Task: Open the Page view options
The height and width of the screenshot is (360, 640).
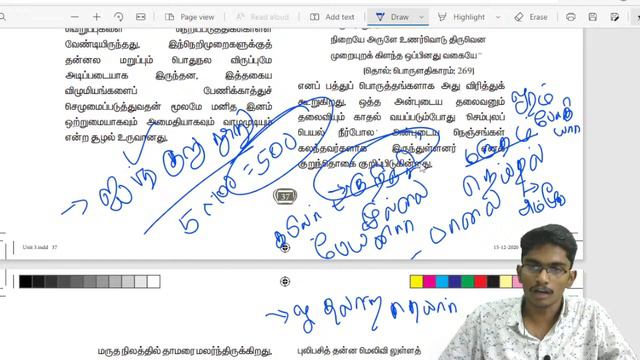Action: click(189, 17)
